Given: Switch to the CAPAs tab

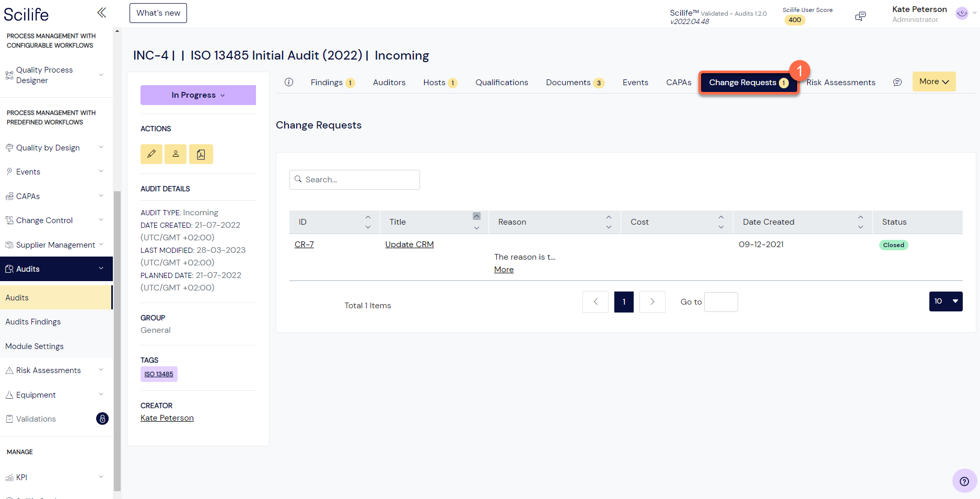Looking at the screenshot, I should pyautogui.click(x=679, y=83).
